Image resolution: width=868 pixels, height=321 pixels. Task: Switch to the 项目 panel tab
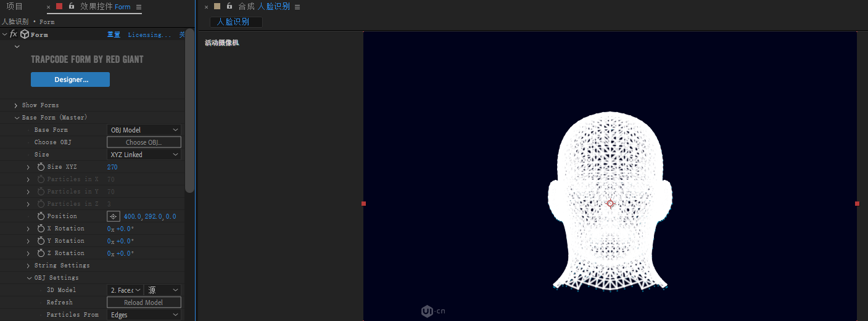(15, 6)
